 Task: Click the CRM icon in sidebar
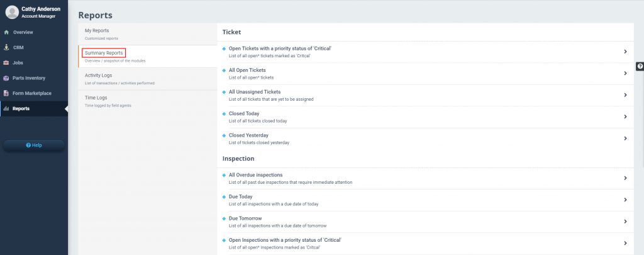point(6,47)
